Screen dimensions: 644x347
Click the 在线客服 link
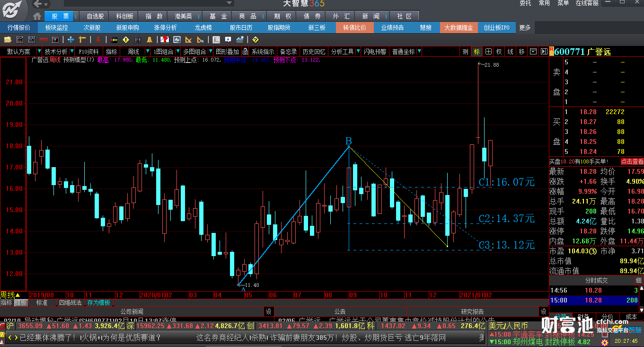click(587, 3)
